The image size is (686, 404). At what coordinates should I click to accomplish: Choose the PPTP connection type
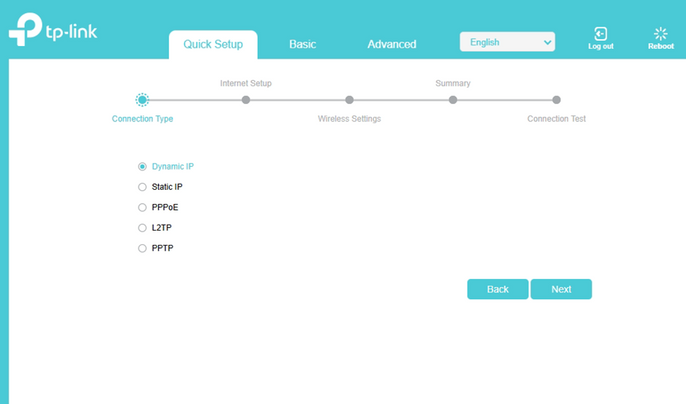(x=142, y=248)
